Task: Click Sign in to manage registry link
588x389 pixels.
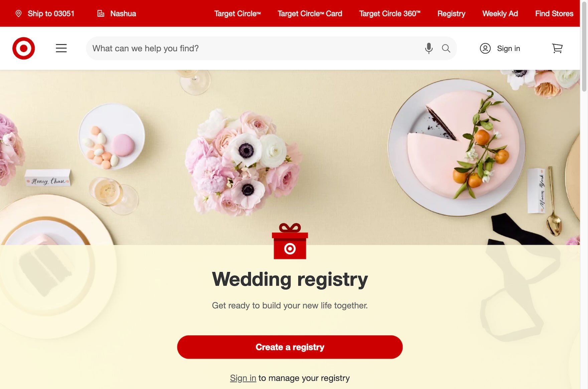Action: pos(243,378)
